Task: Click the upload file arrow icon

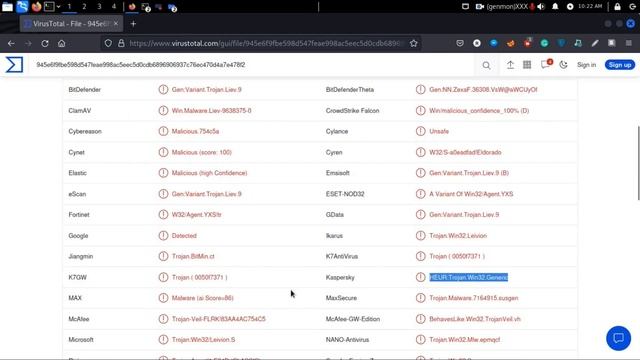Action: pos(510,65)
